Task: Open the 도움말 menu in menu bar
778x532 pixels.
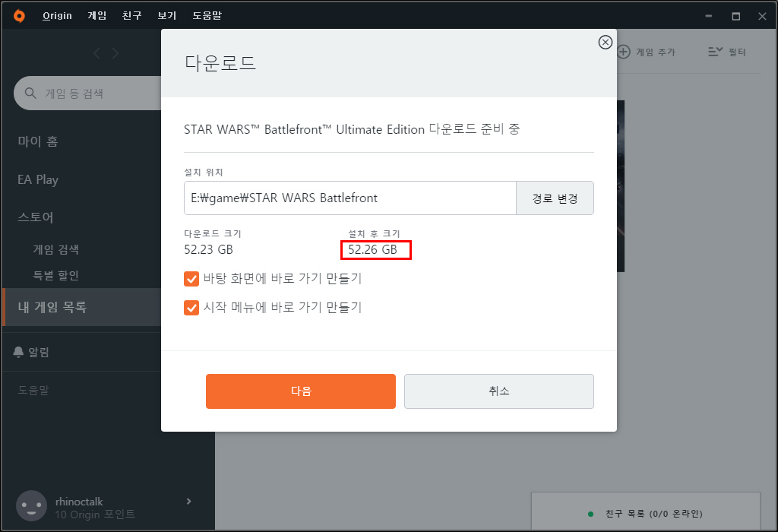Action: (x=207, y=16)
